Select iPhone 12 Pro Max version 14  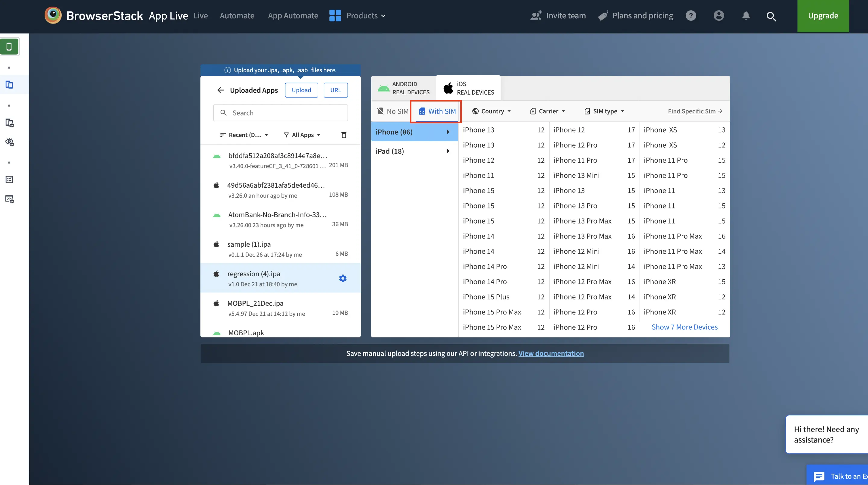pos(594,297)
